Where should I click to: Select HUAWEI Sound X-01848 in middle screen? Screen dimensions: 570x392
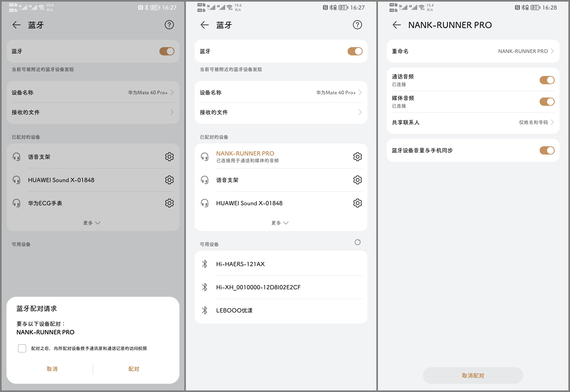281,203
